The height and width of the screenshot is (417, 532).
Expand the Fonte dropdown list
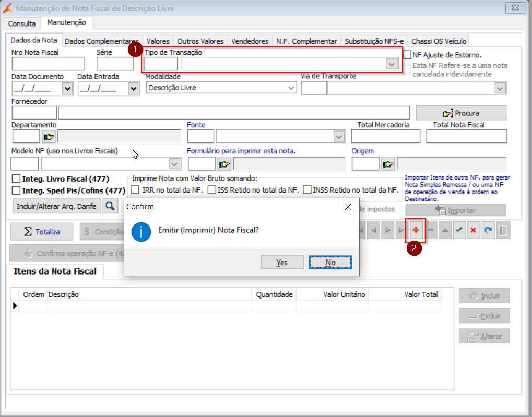coord(339,137)
